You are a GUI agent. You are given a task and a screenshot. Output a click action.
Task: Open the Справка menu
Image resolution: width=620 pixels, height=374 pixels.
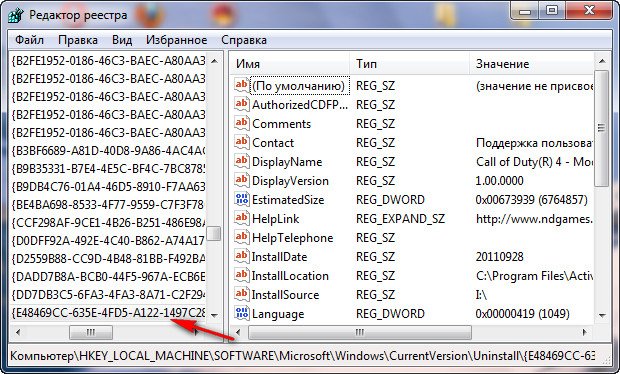tap(244, 40)
